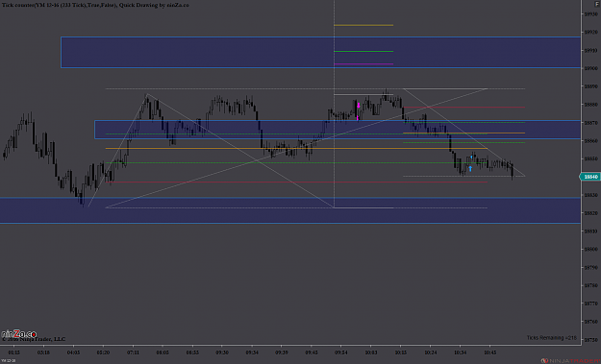Click the 07:11 time axis label

133,352
